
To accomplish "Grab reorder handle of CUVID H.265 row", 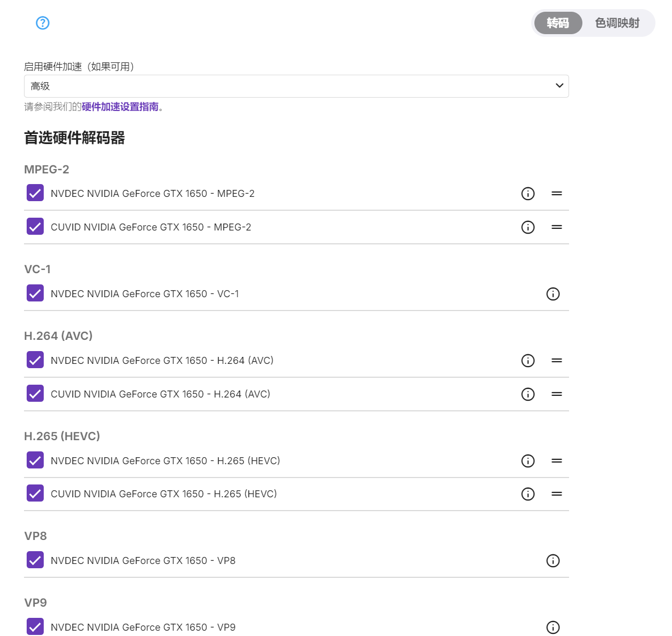I will pyautogui.click(x=557, y=494).
